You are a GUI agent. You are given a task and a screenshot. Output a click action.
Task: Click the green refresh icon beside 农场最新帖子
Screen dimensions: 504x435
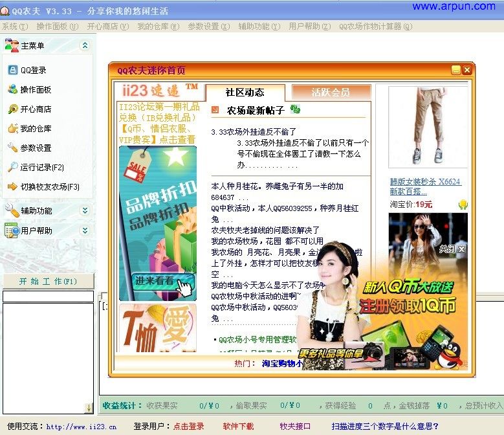tap(295, 109)
